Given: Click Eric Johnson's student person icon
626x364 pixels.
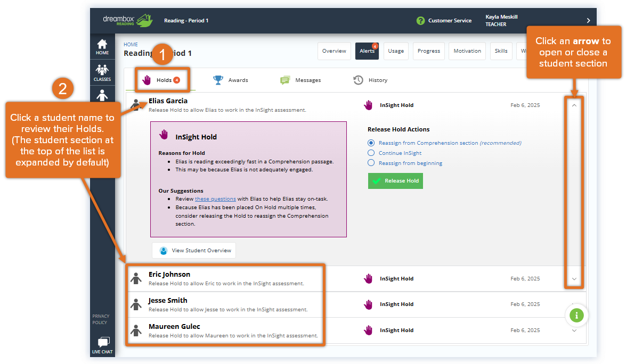Looking at the screenshot, I should point(136,278).
